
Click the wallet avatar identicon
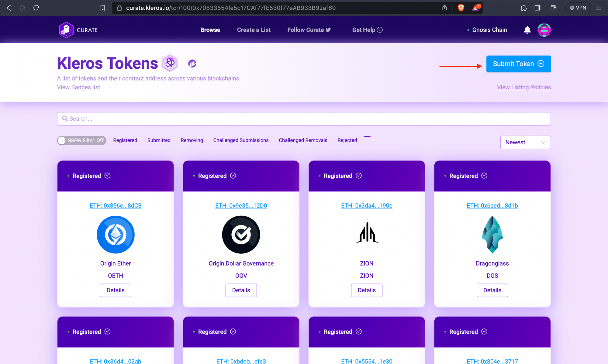544,30
